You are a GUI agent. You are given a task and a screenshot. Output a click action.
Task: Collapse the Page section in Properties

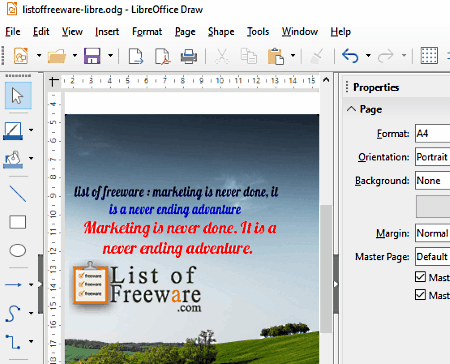point(351,109)
